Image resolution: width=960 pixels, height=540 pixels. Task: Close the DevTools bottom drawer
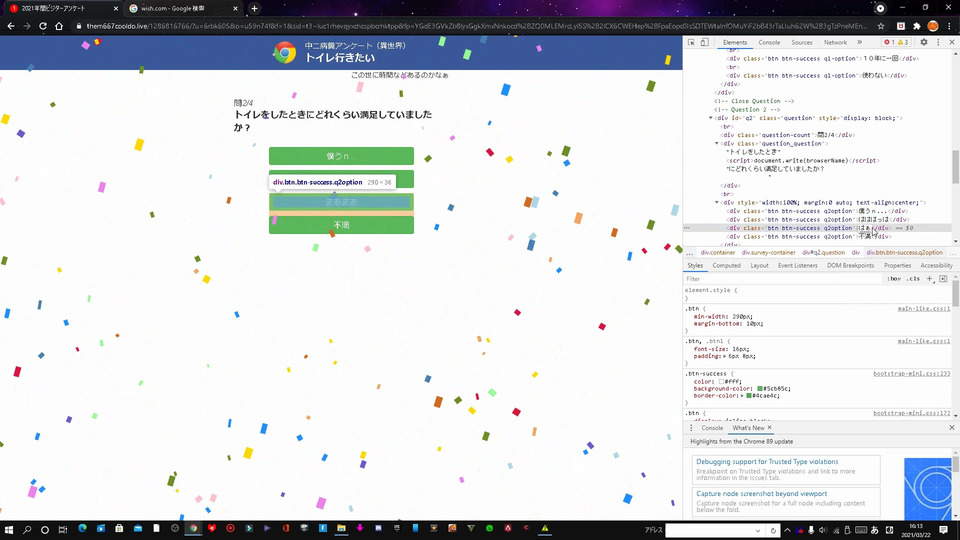951,427
